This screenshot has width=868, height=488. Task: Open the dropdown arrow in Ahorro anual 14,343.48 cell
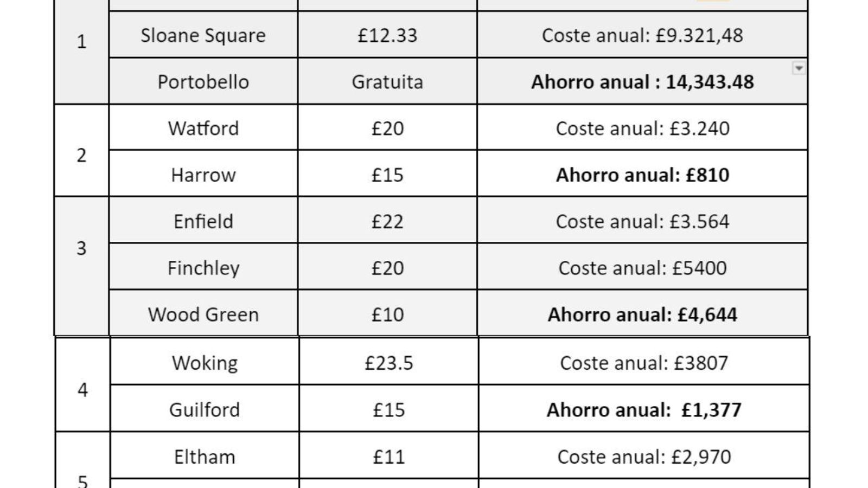[798, 68]
